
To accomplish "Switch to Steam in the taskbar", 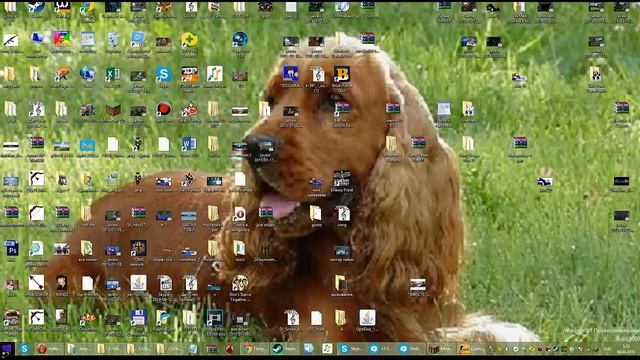I will 284,349.
